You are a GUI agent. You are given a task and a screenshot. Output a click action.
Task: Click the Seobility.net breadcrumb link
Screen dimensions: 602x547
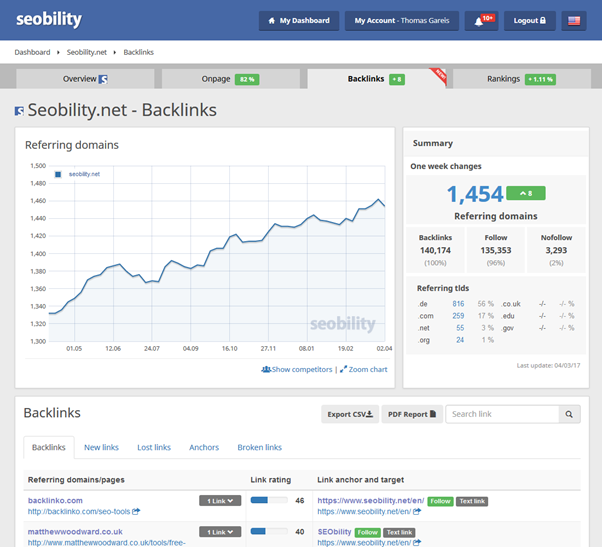(x=87, y=52)
